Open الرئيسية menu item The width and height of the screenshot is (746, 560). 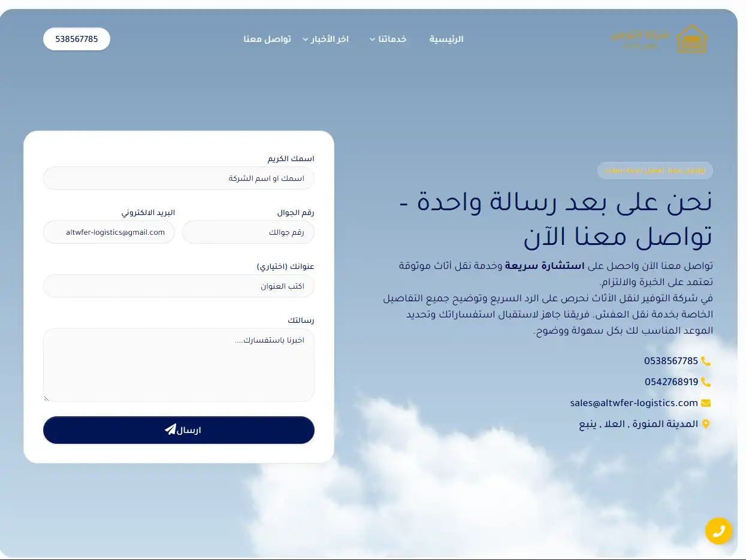point(446,39)
